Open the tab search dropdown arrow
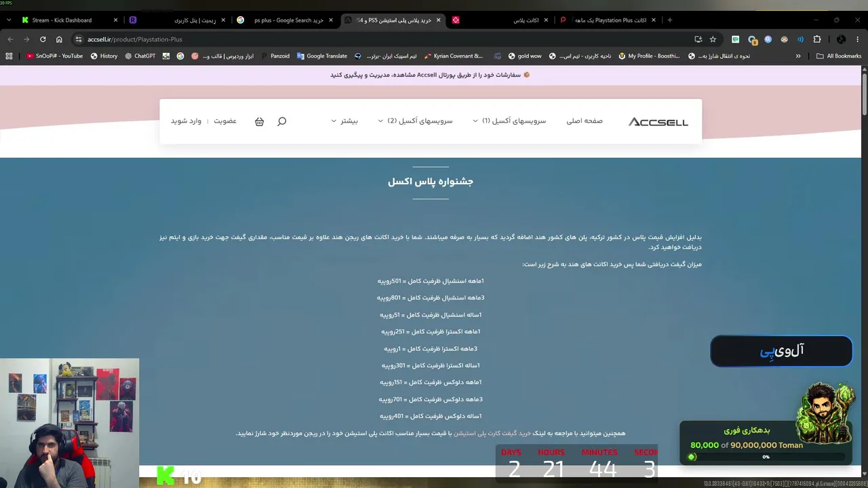The image size is (868, 488). click(x=9, y=20)
